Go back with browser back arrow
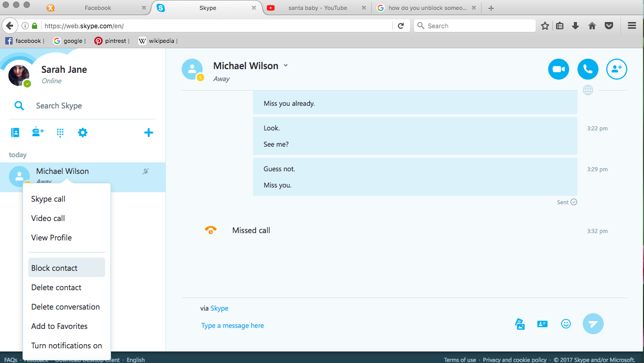Viewport: 644px width, 363px height. click(x=9, y=26)
